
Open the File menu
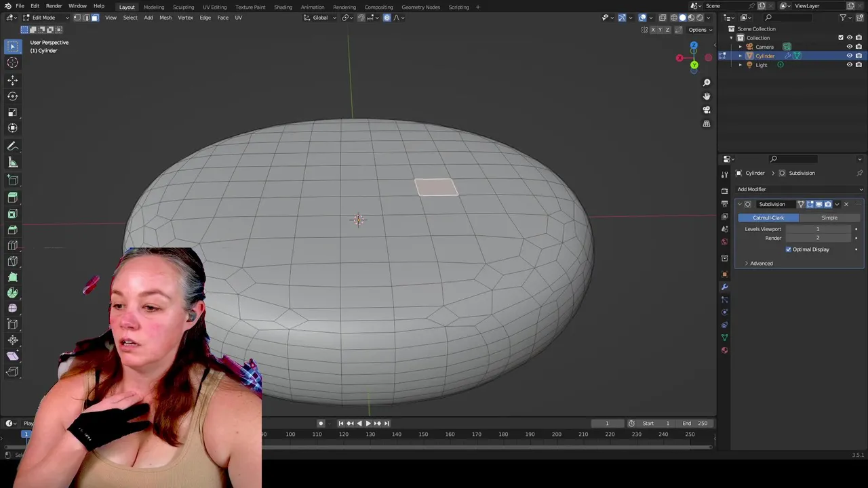tap(20, 6)
